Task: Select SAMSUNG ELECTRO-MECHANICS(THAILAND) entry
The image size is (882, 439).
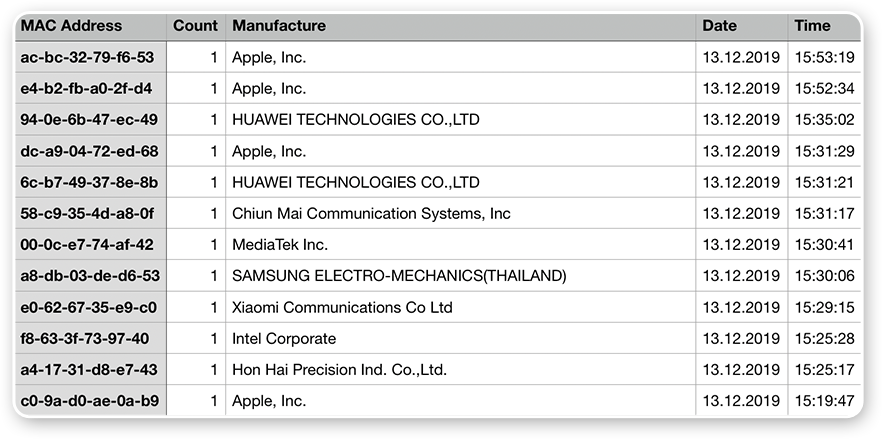Action: (399, 275)
